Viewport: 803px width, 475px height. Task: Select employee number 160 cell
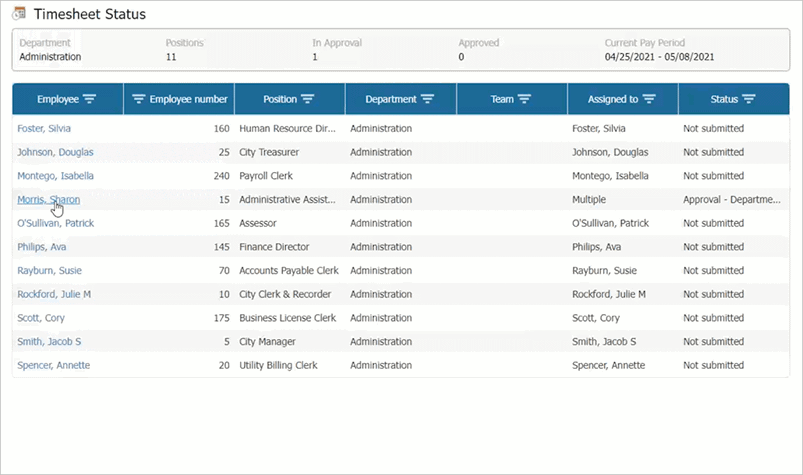(221, 128)
